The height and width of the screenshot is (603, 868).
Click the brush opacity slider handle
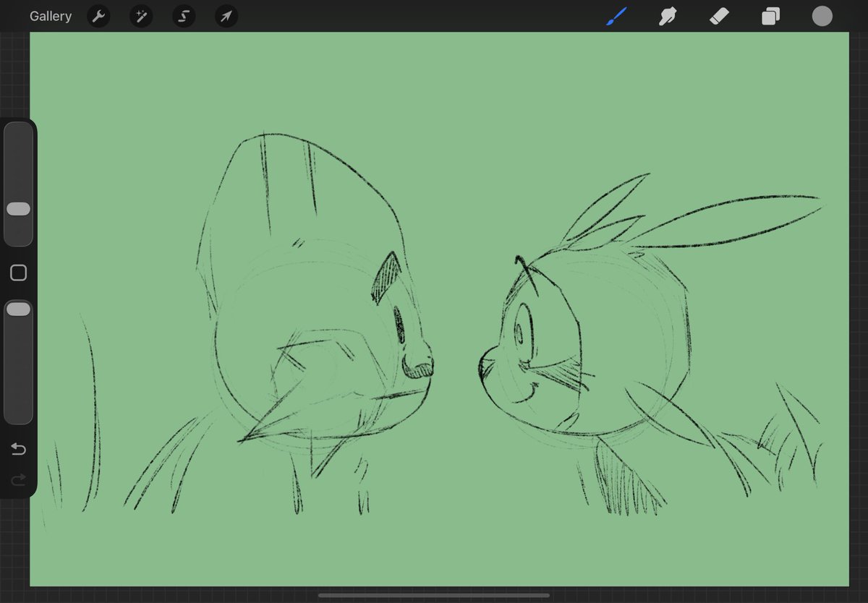[x=18, y=309]
